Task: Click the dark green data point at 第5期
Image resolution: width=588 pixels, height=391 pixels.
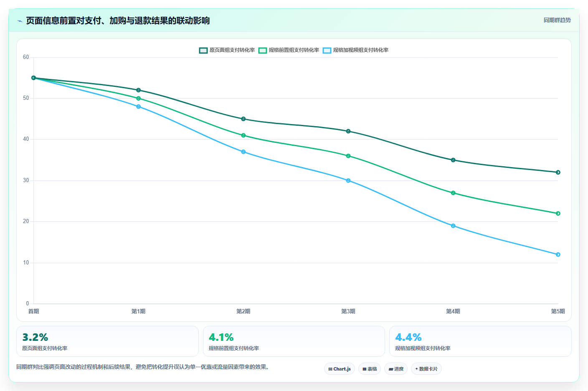Action: click(558, 172)
